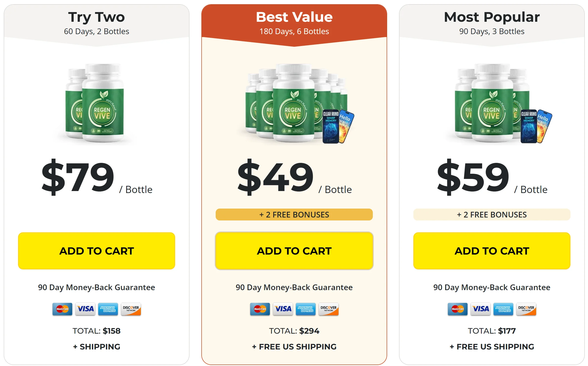
Task: Add the Best Value package to cart
Action: pos(294,251)
